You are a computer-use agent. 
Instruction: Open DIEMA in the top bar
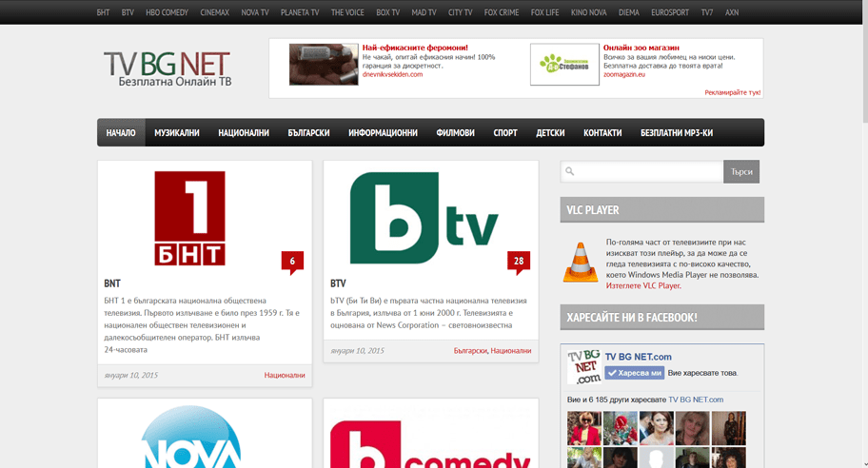629,12
